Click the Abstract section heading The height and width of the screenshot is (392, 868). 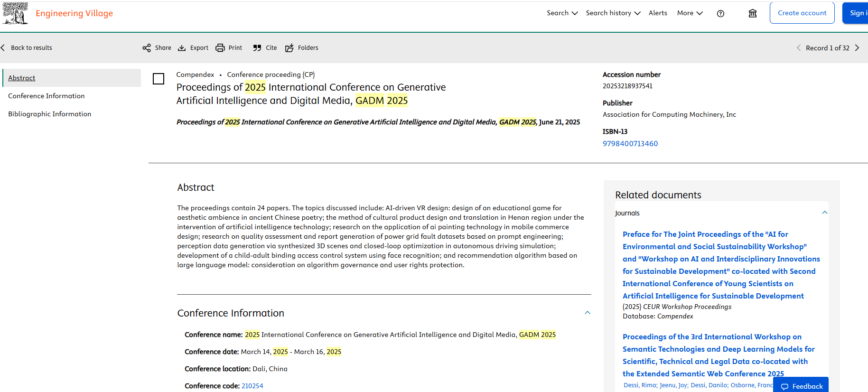coord(196,187)
